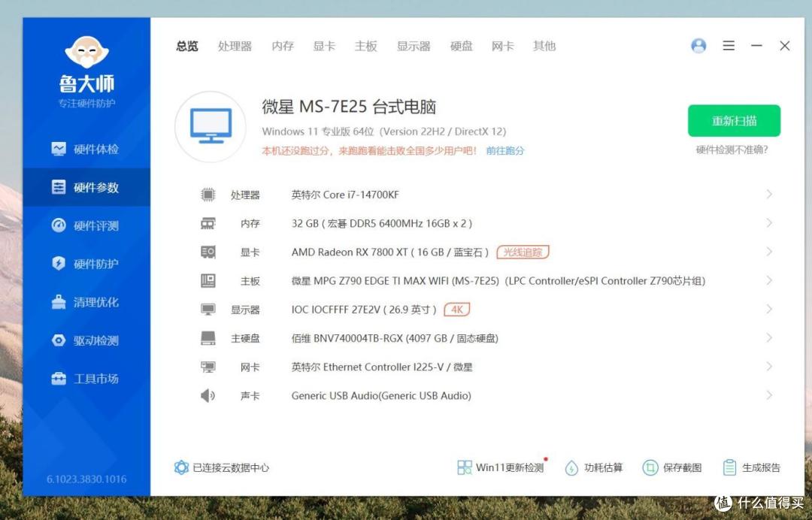Expand the 显卡 RX 7800 XT row chevron
812x520 pixels.
[x=769, y=252]
